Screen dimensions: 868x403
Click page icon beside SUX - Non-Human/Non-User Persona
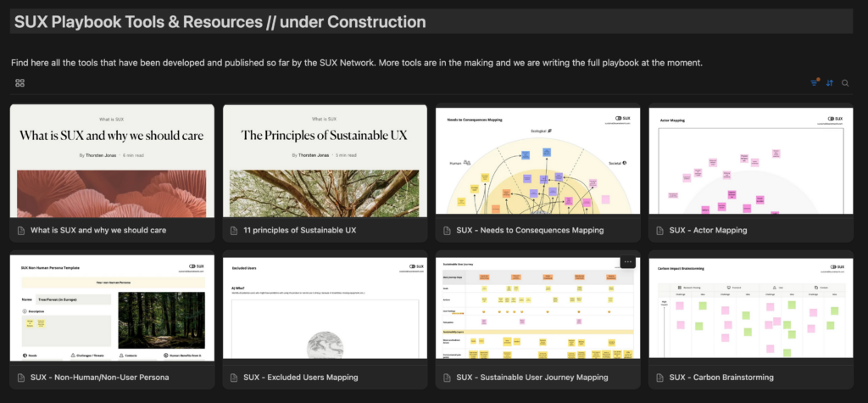(21, 378)
